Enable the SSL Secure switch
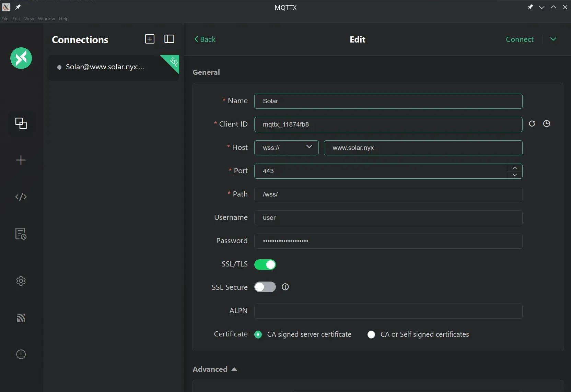Screen dimensions: 571x392 pos(265,287)
